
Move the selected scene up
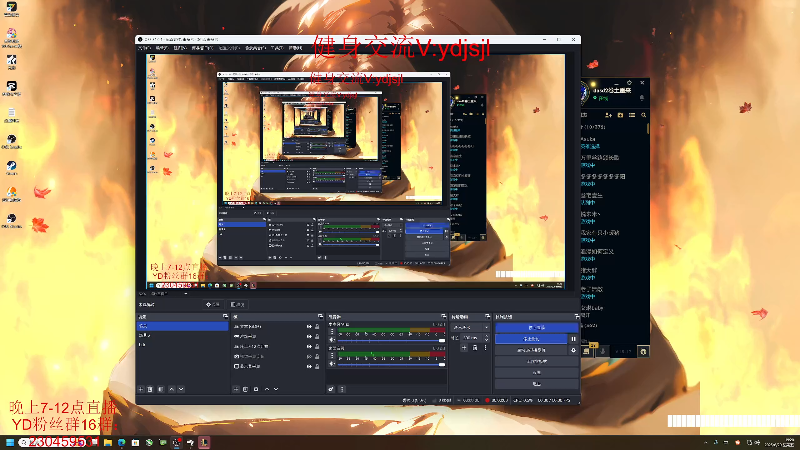click(x=171, y=389)
